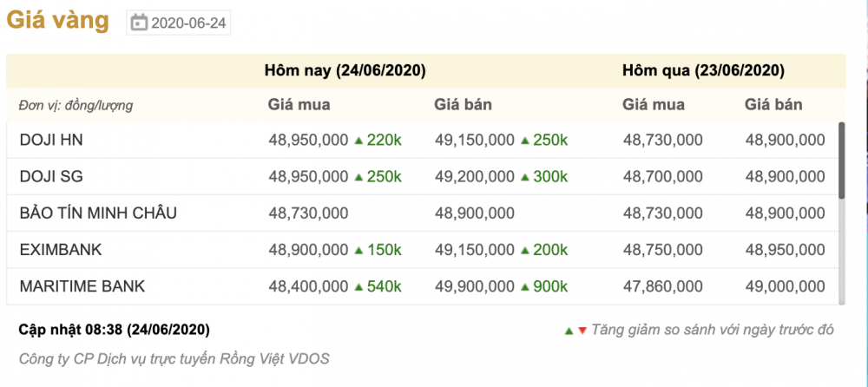Select the BẢO TÍN MINH CHÂU row
Image resolution: width=868 pixels, height=387 pixels.
tap(423, 213)
